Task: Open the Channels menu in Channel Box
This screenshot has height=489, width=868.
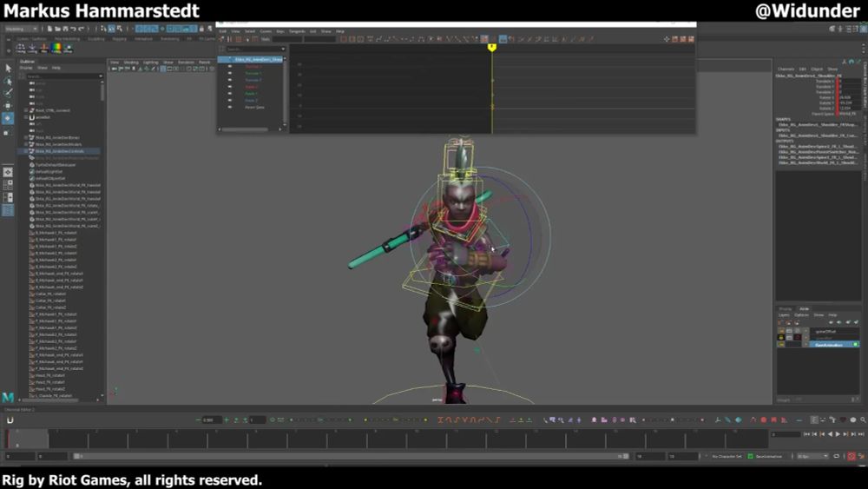Action: (786, 69)
